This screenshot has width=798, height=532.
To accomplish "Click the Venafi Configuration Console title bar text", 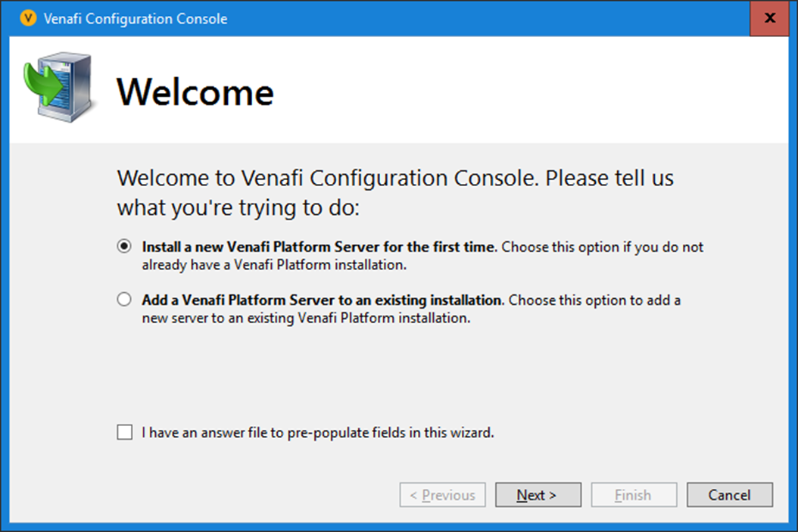I will 136,19.
